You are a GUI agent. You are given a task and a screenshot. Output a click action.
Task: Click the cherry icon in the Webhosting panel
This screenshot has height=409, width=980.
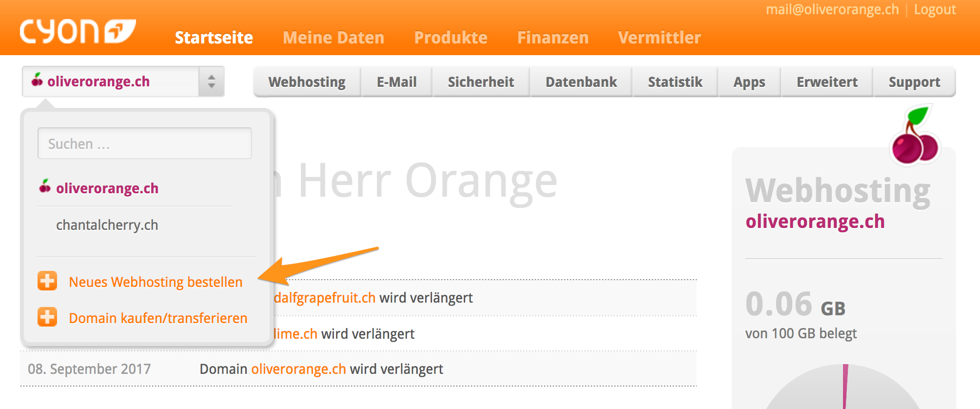(914, 136)
